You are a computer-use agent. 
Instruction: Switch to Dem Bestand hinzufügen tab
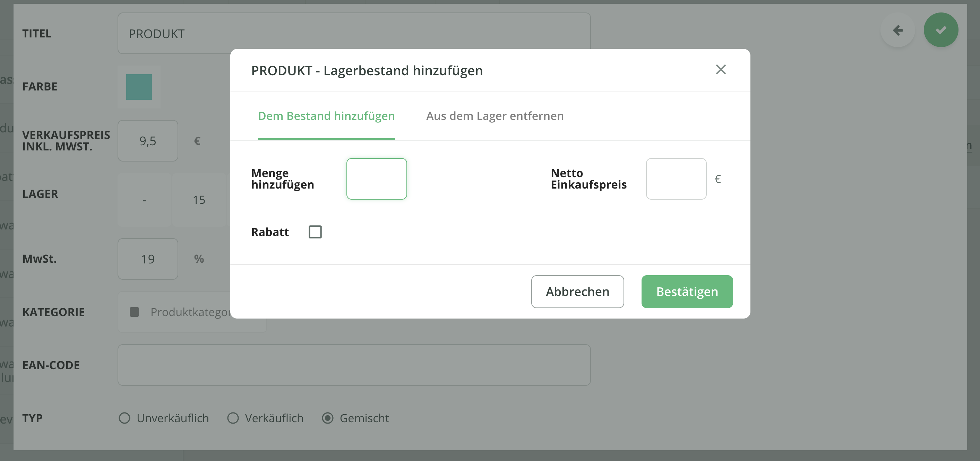(326, 116)
